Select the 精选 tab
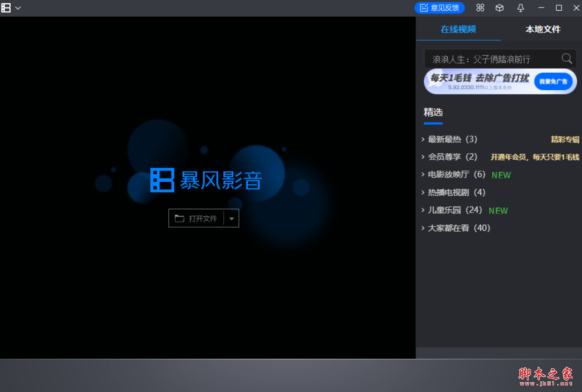This screenshot has height=392, width=582. point(433,112)
